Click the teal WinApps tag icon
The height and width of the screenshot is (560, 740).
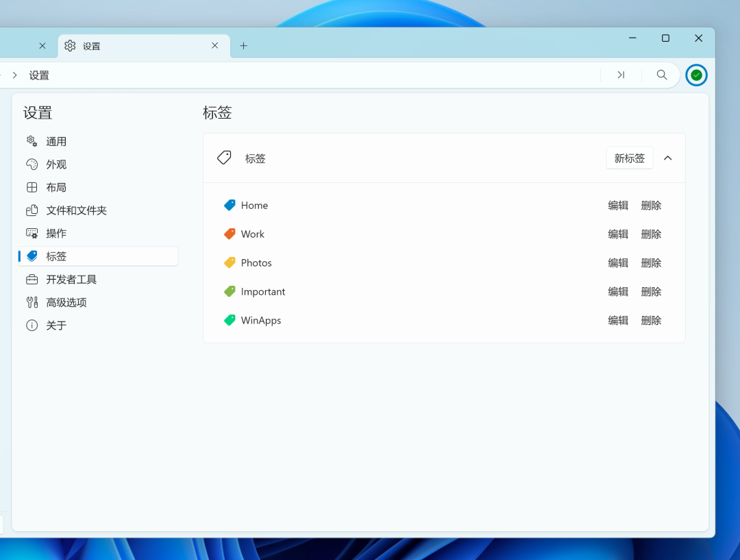pos(230,320)
